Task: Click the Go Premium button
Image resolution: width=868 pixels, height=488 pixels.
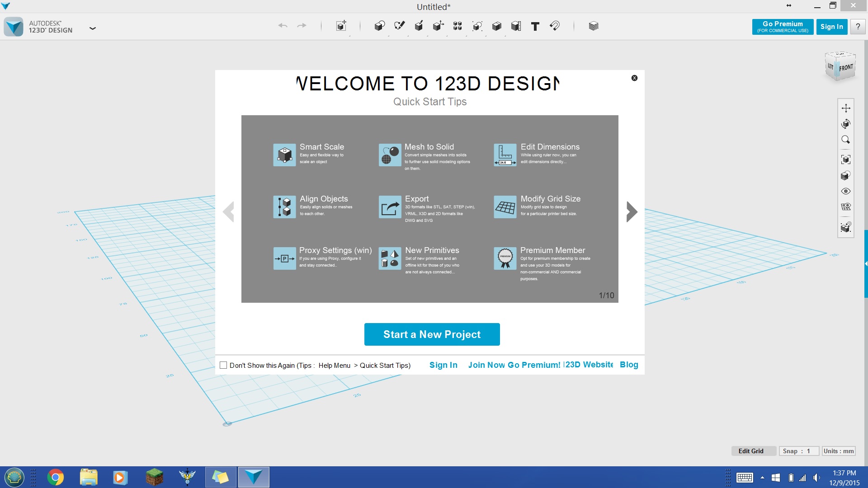Action: pos(783,27)
